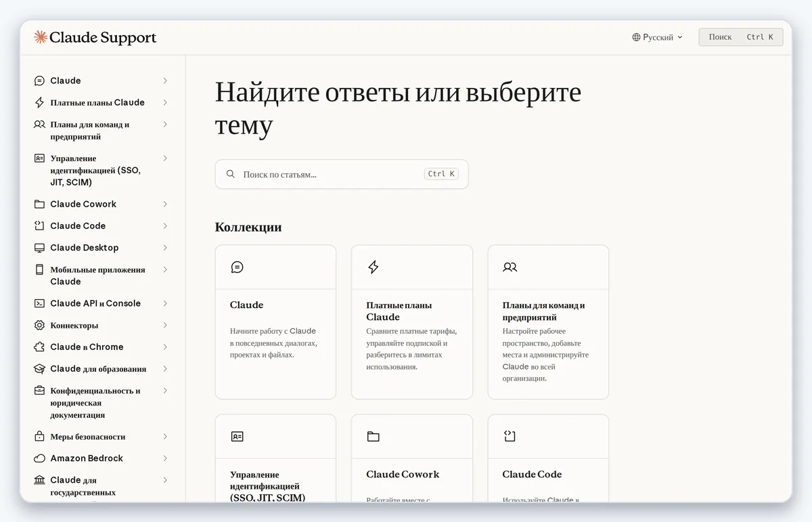Click the monitor icon beside Claude Desktop
The image size is (812, 522).
point(39,248)
